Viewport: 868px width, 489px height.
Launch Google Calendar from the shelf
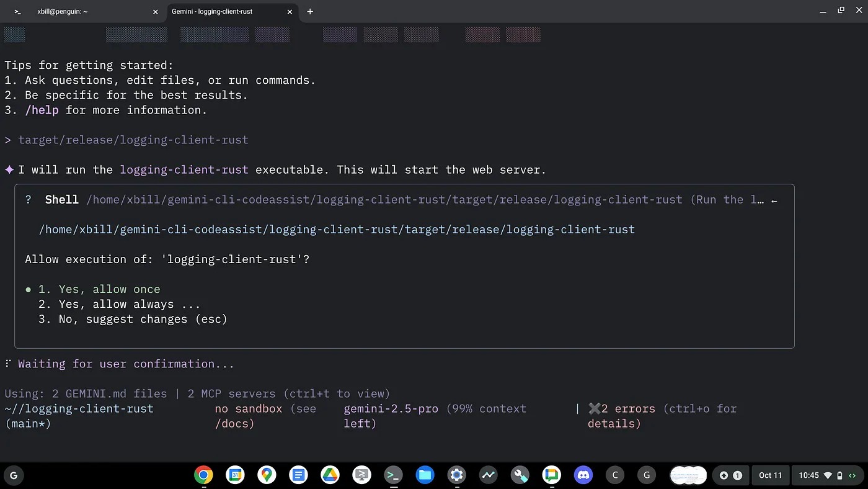(x=235, y=475)
